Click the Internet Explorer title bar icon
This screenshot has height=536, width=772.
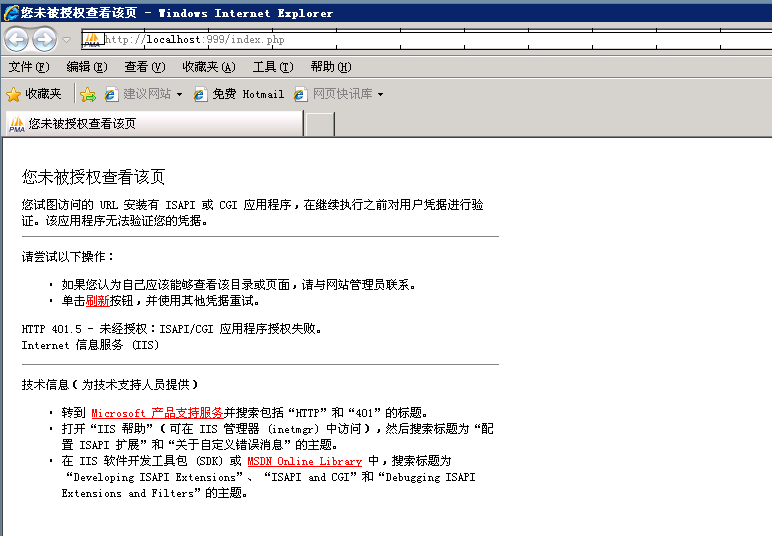(x=11, y=13)
